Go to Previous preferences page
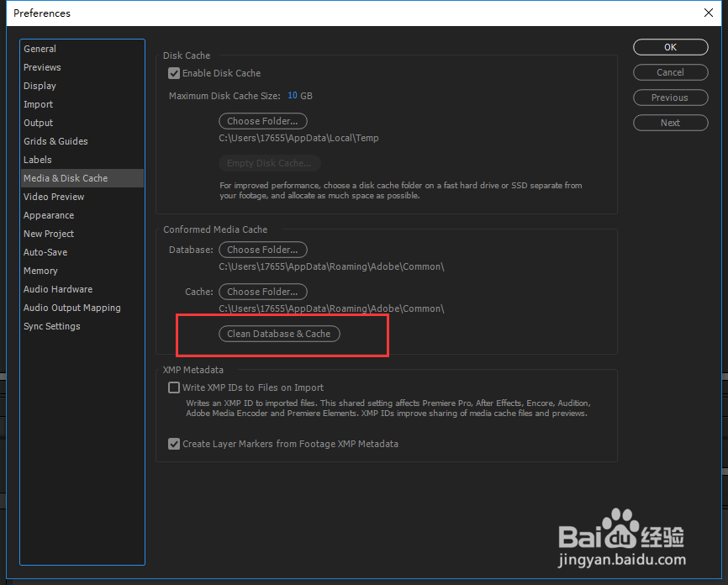The width and height of the screenshot is (728, 585). [671, 97]
